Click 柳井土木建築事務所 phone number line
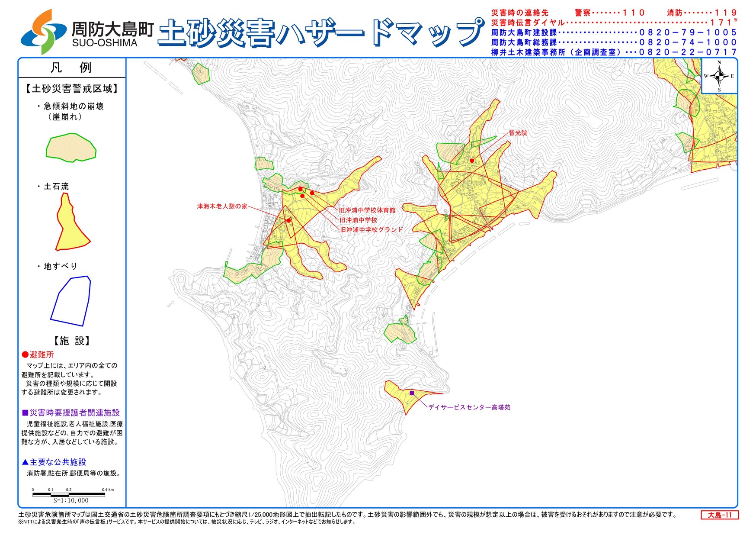Viewport: 756px width, 535px height. pyautogui.click(x=614, y=52)
